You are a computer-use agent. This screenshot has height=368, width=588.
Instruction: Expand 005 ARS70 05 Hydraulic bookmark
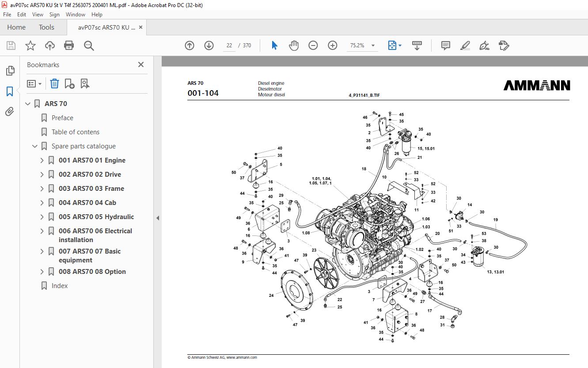click(x=42, y=217)
